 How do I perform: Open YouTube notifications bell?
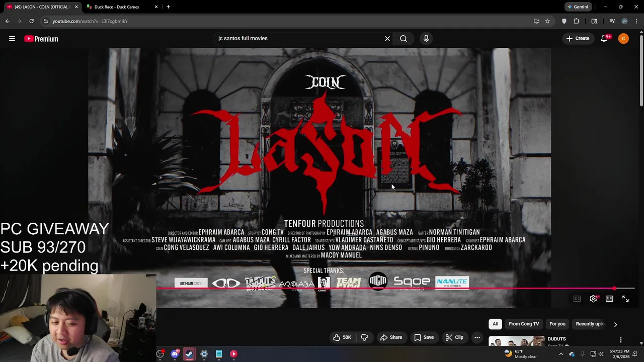(x=605, y=39)
